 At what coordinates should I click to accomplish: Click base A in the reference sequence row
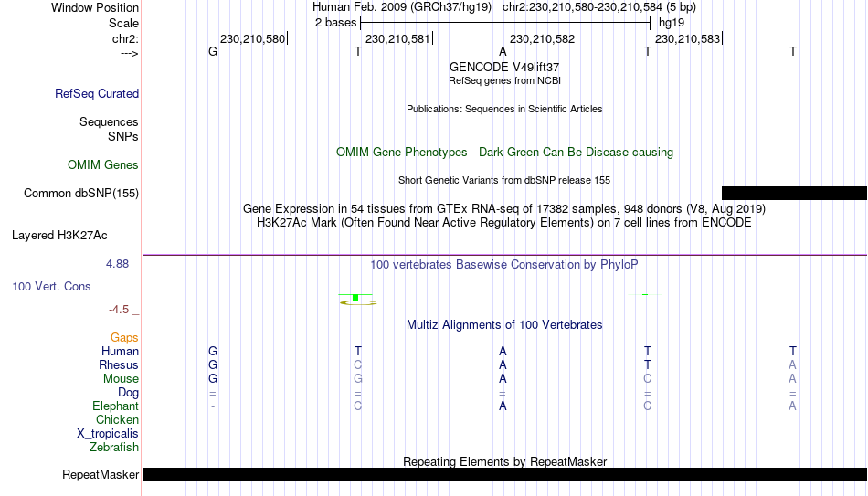[503, 51]
